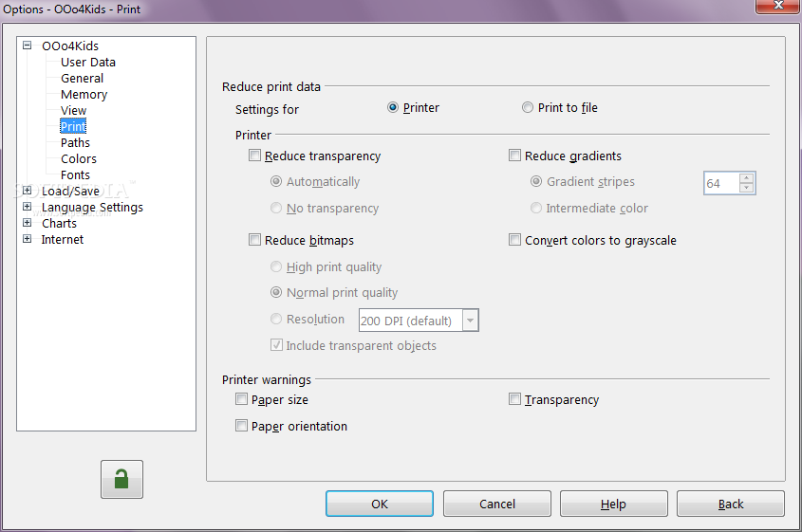Toggle Include transparent objects checkbox
This screenshot has width=802, height=532.
(276, 345)
